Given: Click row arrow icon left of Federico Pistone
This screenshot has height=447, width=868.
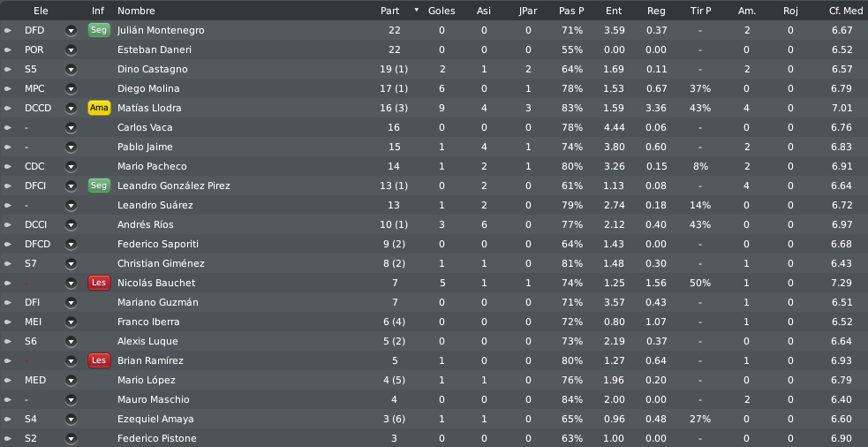Looking at the screenshot, I should tap(8, 439).
